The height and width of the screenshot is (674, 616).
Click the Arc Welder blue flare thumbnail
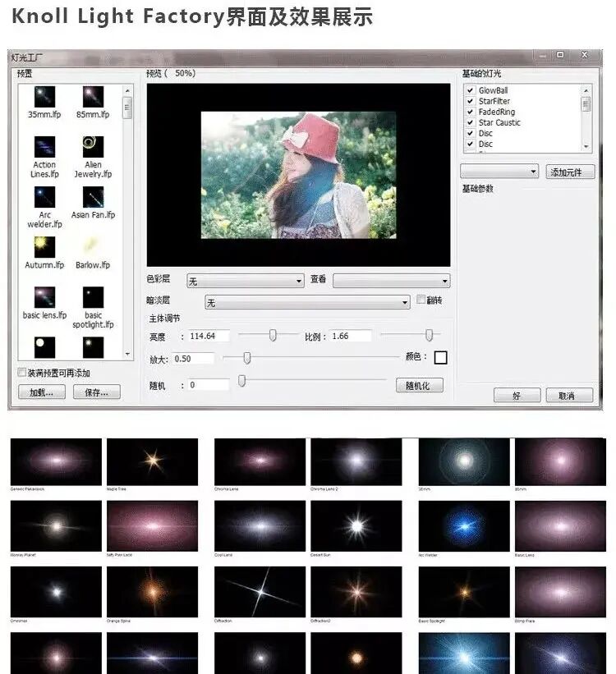pyautogui.click(x=464, y=525)
